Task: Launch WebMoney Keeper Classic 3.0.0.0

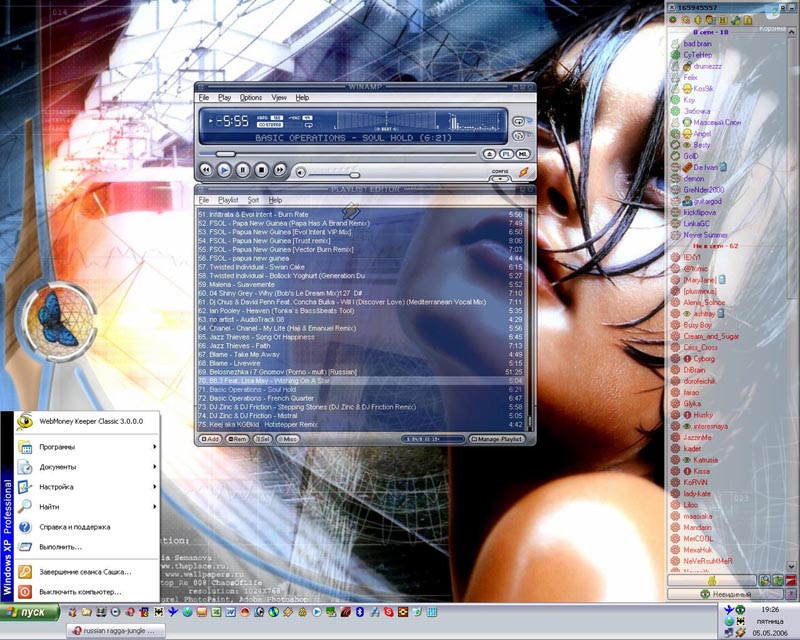Action: coord(87,422)
